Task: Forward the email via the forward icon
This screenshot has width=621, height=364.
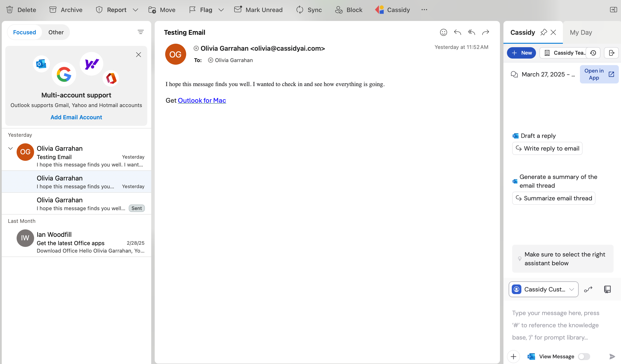Action: pos(485,32)
